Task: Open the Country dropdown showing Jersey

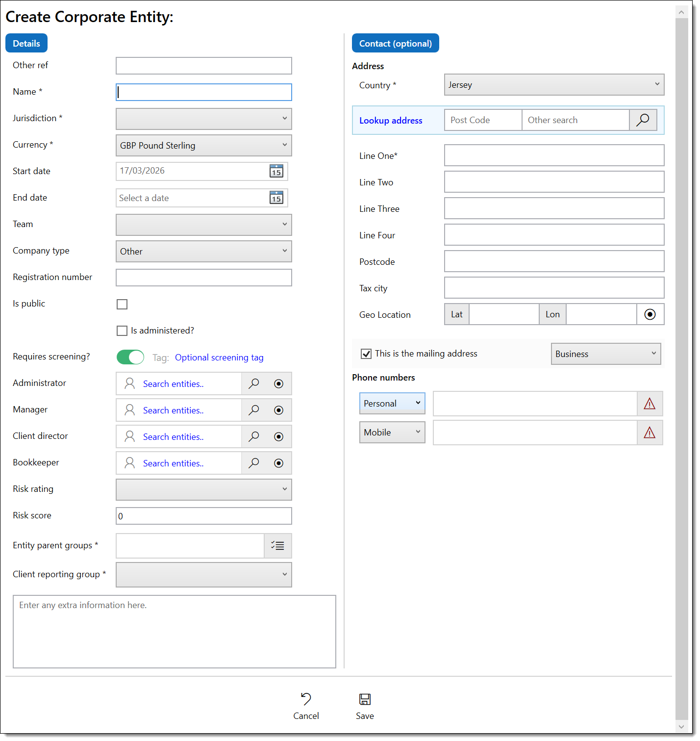Action: click(x=553, y=84)
